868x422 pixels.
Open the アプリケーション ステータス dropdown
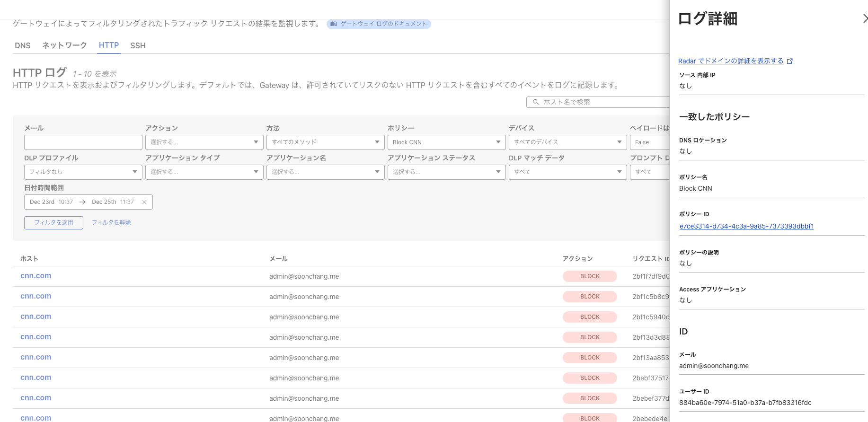447,172
